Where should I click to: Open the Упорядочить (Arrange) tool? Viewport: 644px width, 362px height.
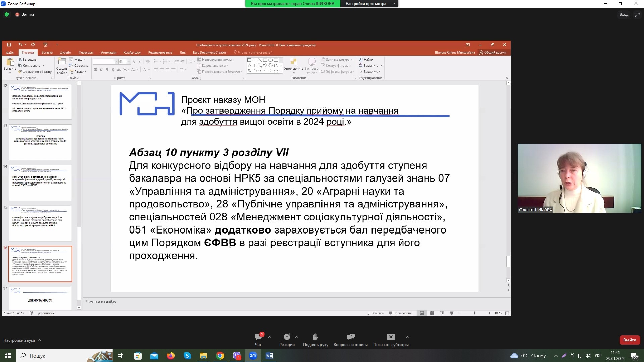(294, 65)
